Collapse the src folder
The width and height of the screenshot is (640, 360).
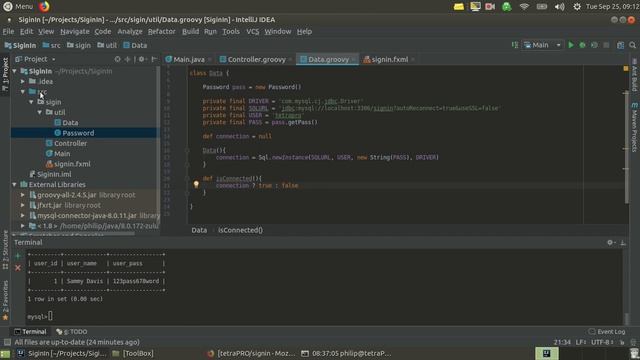[x=23, y=91]
